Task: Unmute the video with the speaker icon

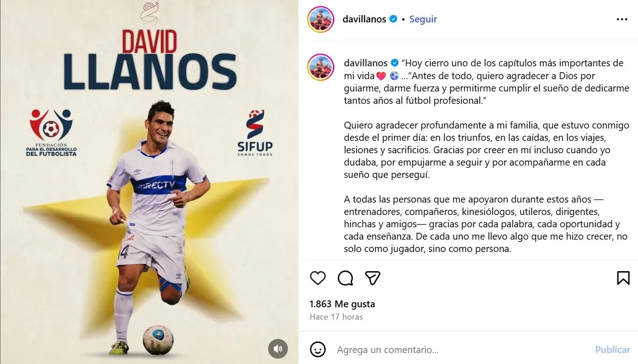Action: pyautogui.click(x=278, y=349)
